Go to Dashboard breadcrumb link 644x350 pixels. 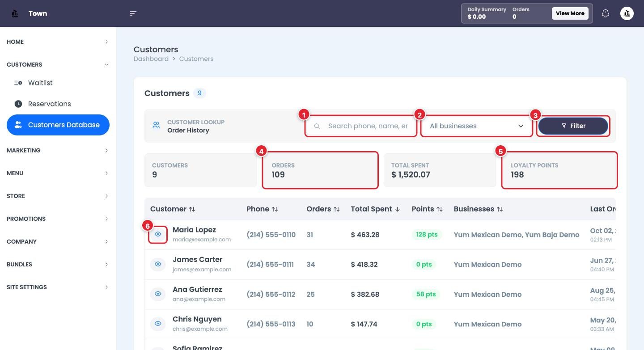click(x=151, y=59)
